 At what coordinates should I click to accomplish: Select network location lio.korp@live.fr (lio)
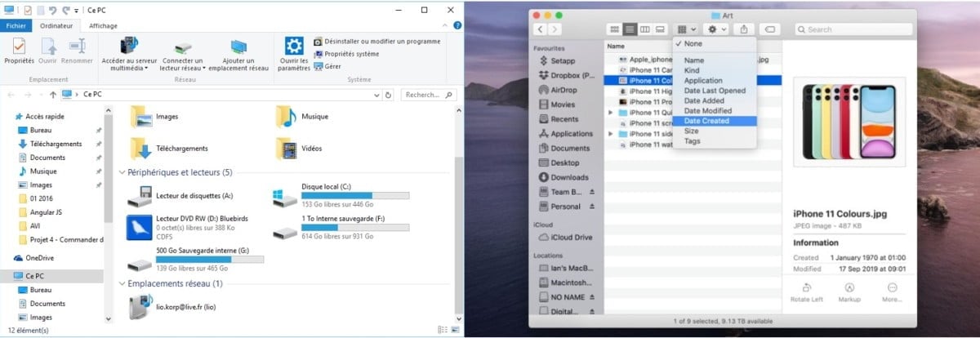pos(171,308)
